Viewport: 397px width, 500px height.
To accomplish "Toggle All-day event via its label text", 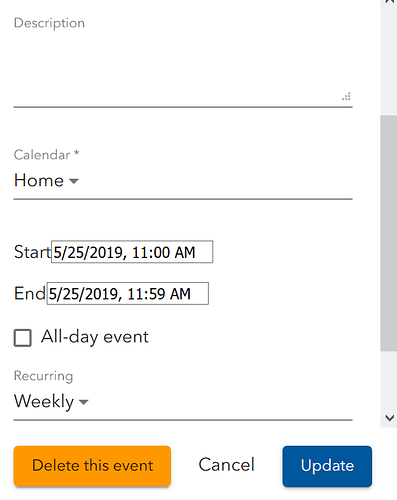I will [x=95, y=337].
